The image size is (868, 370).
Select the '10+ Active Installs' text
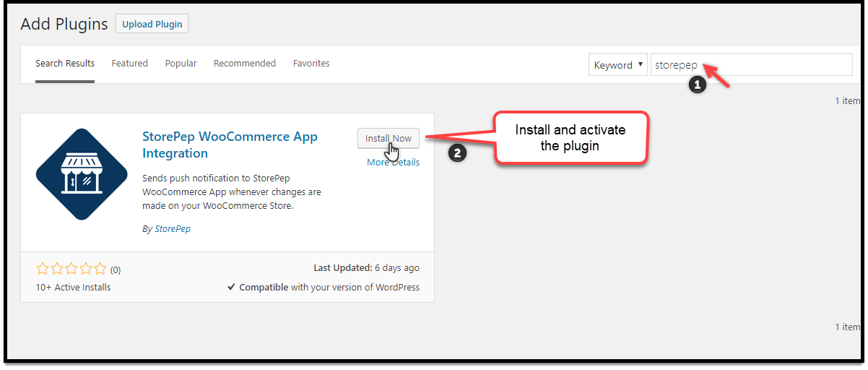pyautogui.click(x=74, y=287)
